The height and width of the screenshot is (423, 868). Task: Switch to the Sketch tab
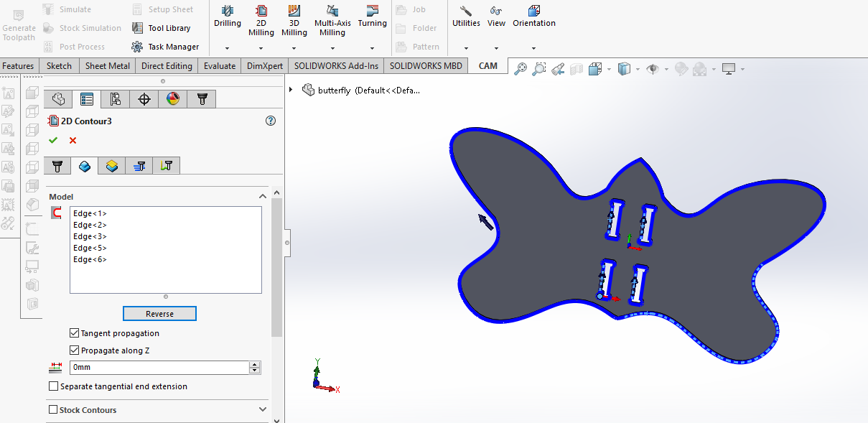(x=59, y=66)
